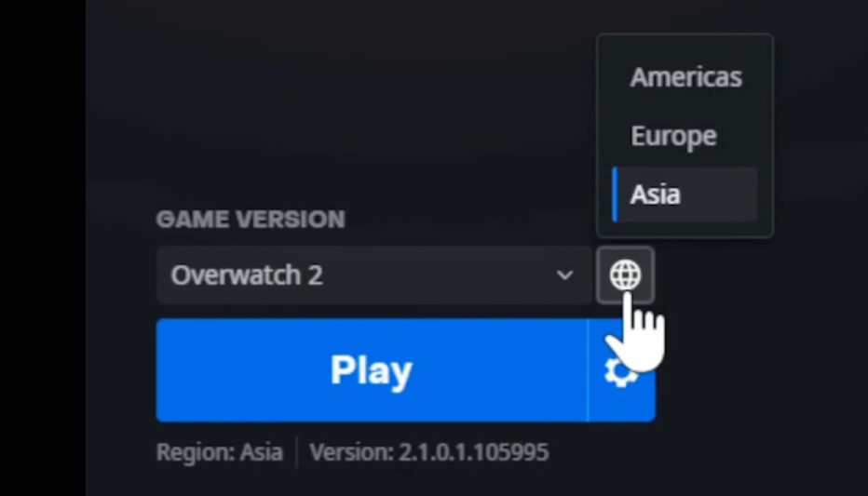Open the Overwatch 2 game version dropdown
The width and height of the screenshot is (868, 496).
(x=374, y=275)
